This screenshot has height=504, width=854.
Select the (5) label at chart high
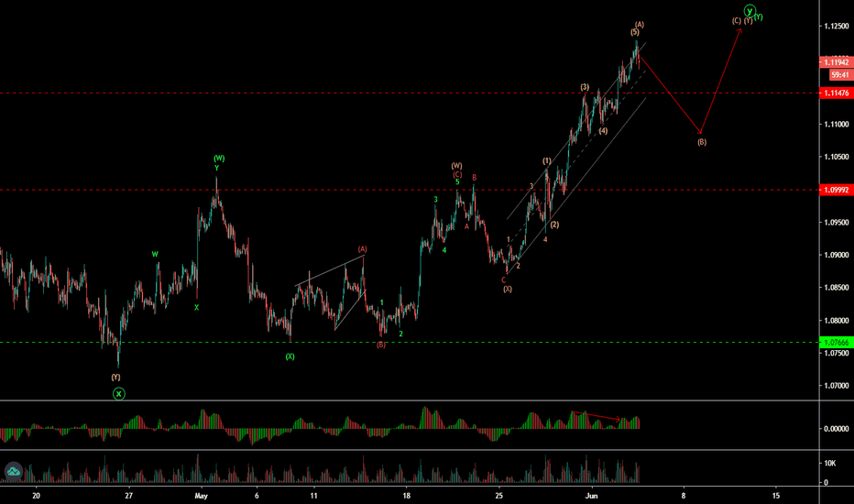pos(634,32)
